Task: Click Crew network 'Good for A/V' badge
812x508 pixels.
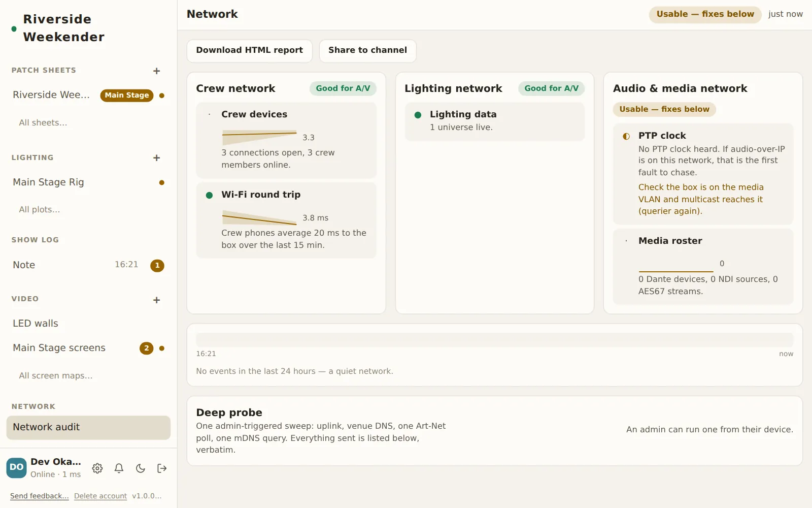Action: [343, 89]
